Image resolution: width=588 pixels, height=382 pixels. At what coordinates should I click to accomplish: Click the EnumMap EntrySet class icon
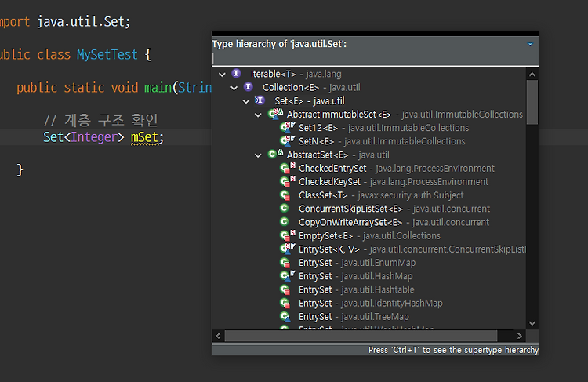(285, 263)
